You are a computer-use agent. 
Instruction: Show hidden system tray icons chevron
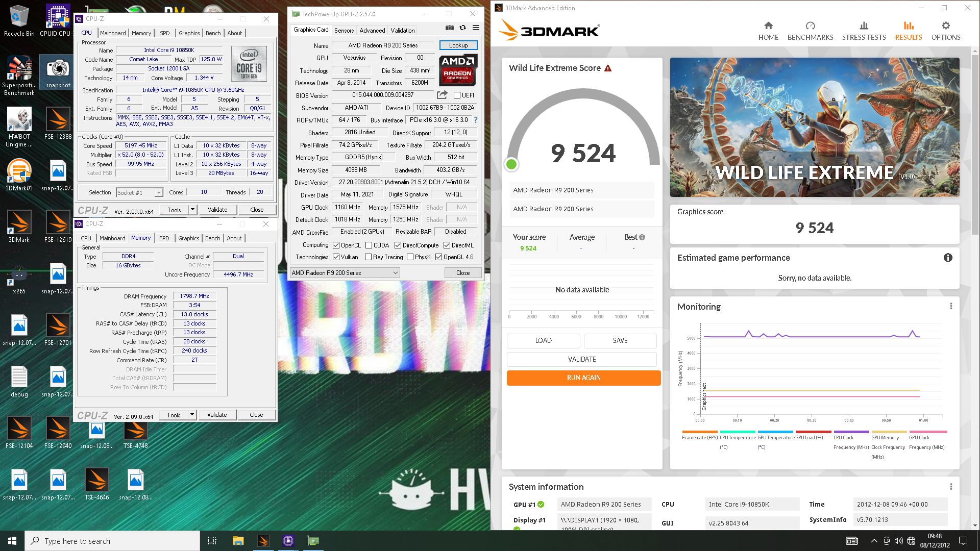click(874, 541)
